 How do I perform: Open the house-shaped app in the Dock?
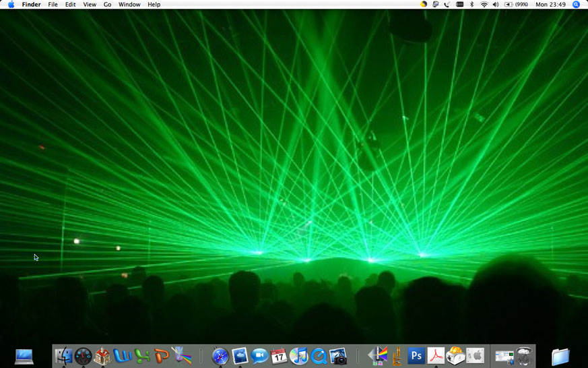[x=102, y=356]
